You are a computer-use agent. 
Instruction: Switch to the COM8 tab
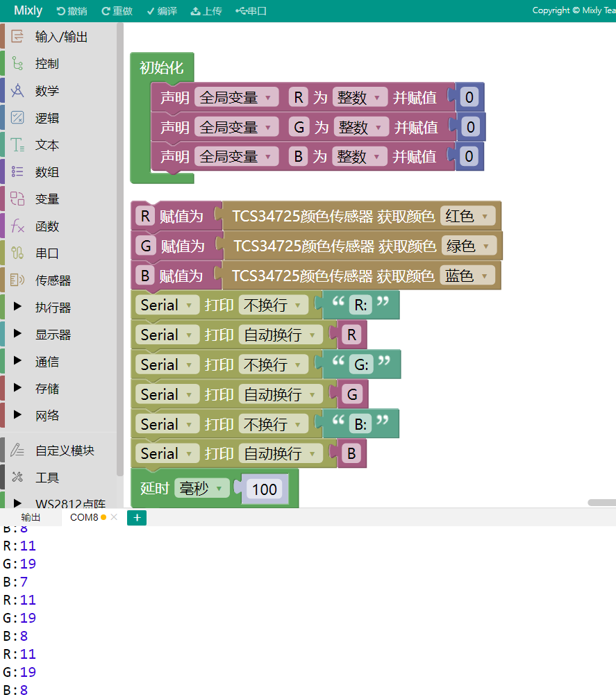click(x=86, y=517)
